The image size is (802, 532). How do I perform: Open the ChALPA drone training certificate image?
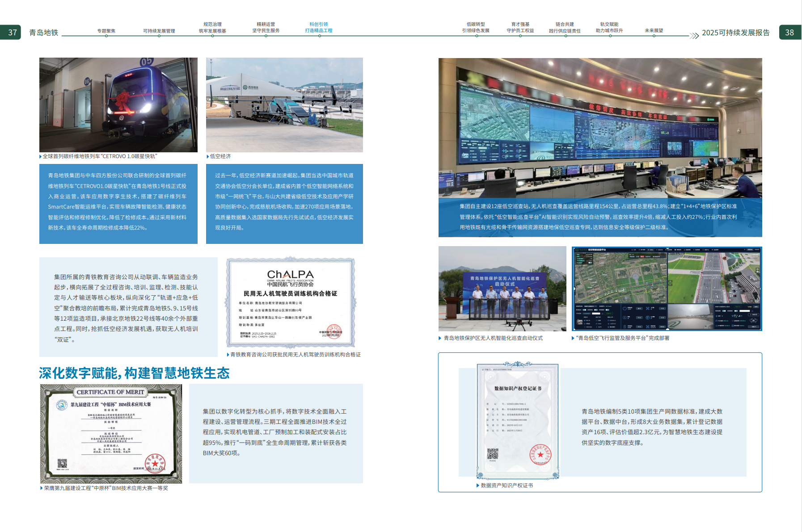[x=291, y=302]
